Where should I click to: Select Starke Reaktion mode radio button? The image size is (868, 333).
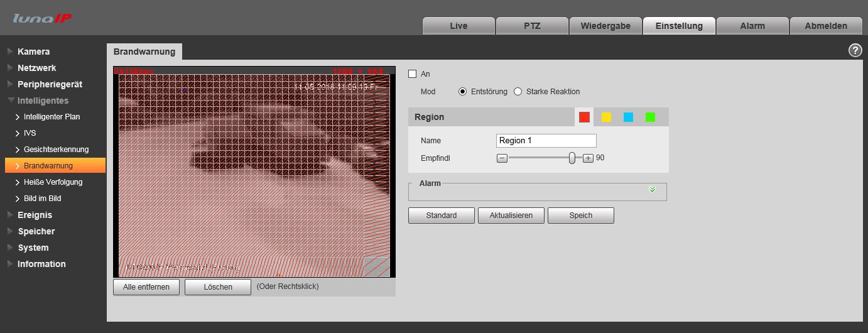[x=518, y=92]
